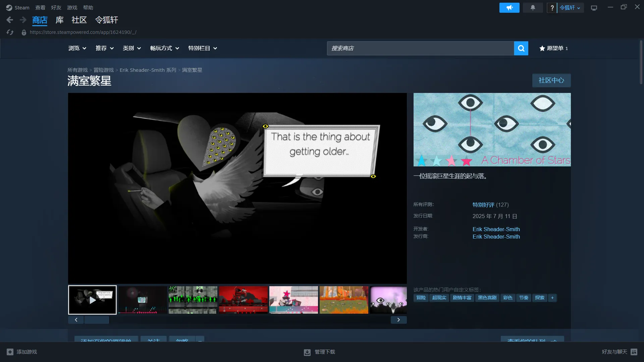Open the 好友 menu in menu bar

56,8
